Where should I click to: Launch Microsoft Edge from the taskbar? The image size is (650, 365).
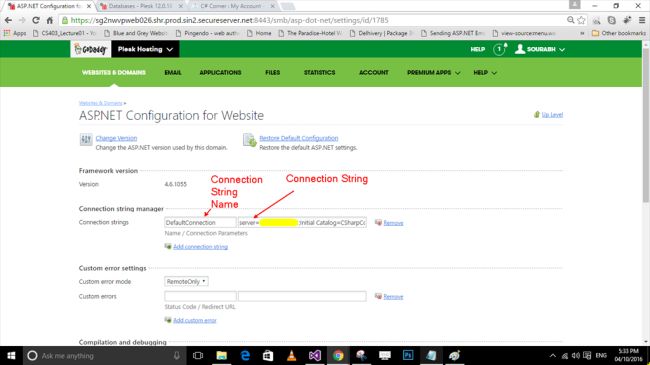coord(245,355)
